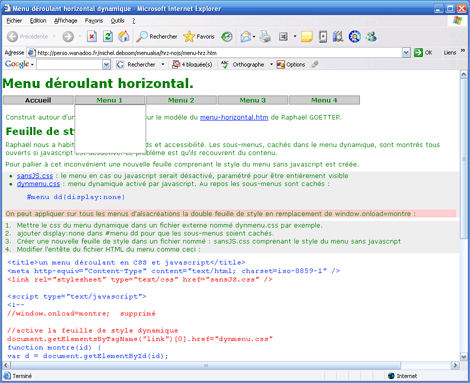
Task: Open the dynmenu.css link
Action: click(38, 184)
